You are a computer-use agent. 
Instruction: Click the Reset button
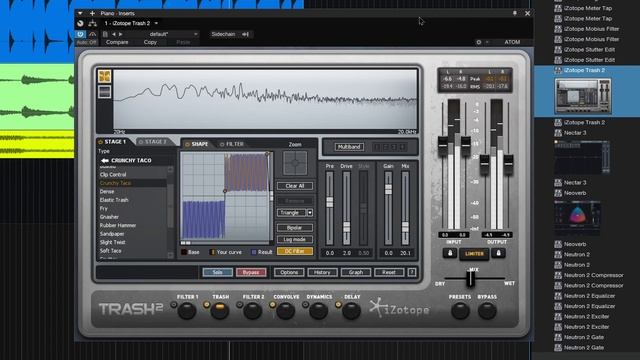389,272
